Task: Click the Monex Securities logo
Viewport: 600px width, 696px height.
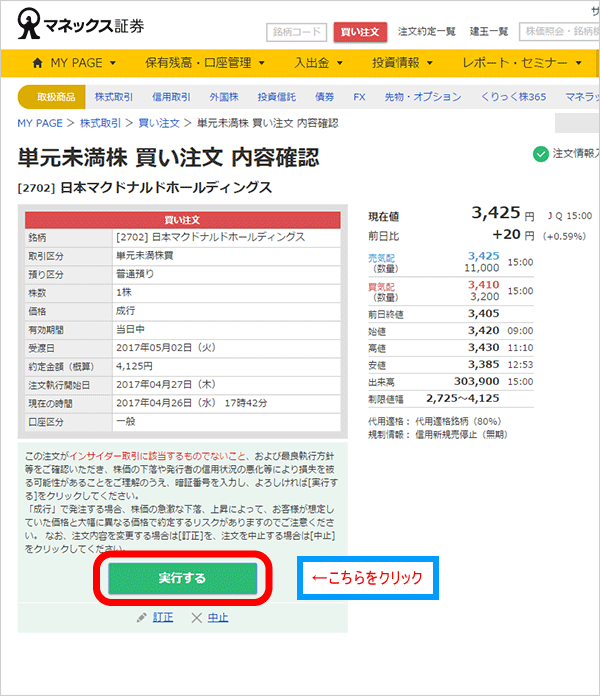Action: [81, 24]
